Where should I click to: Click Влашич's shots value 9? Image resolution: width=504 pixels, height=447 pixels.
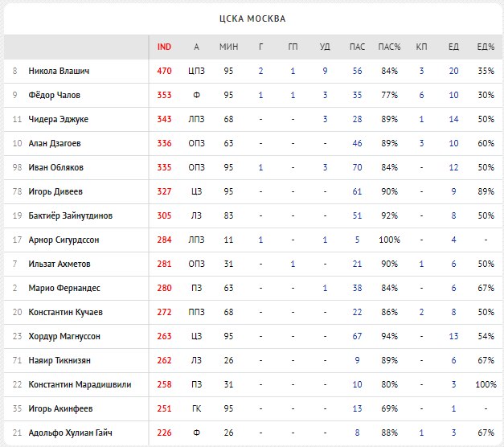click(325, 71)
